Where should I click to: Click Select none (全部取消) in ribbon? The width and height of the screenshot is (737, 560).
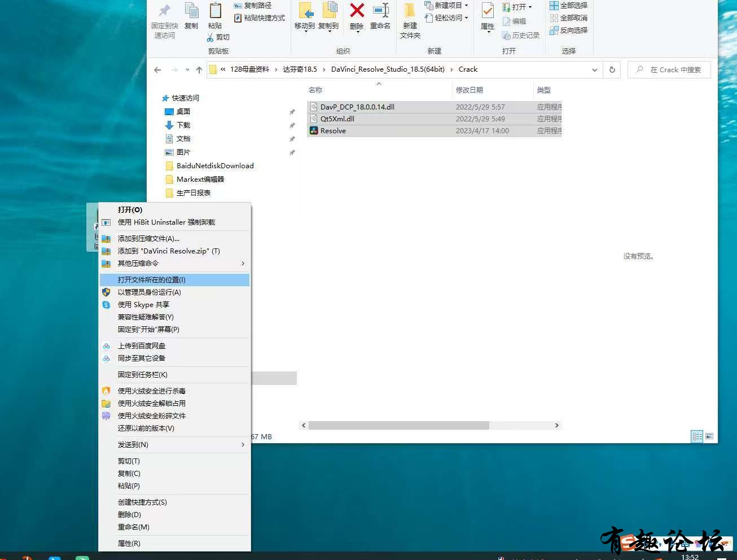(x=568, y=18)
